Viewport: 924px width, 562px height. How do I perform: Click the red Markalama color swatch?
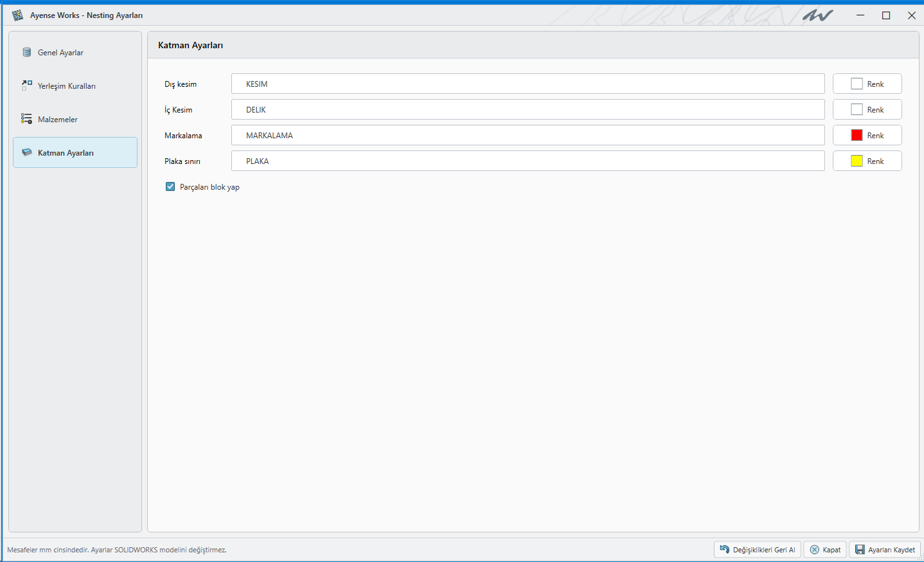[x=857, y=135]
